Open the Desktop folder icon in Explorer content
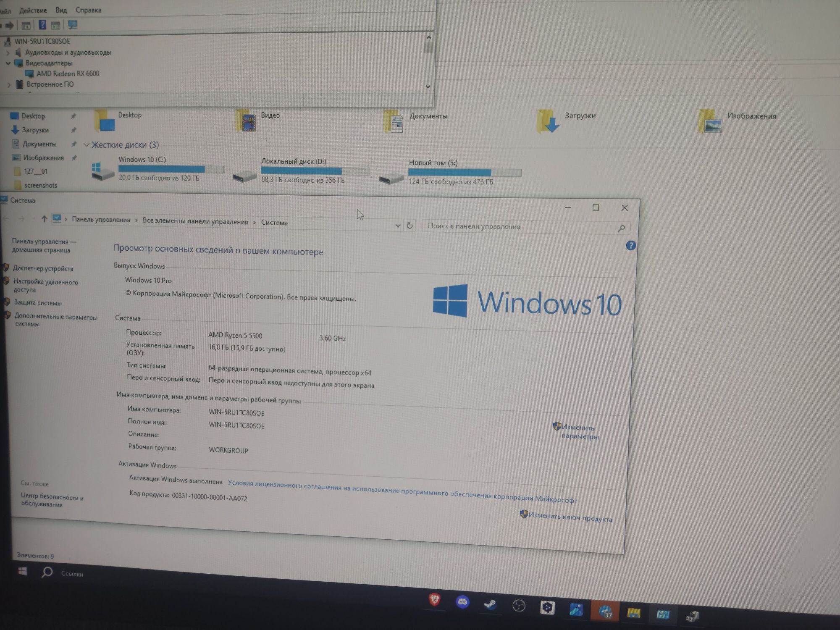 105,121
